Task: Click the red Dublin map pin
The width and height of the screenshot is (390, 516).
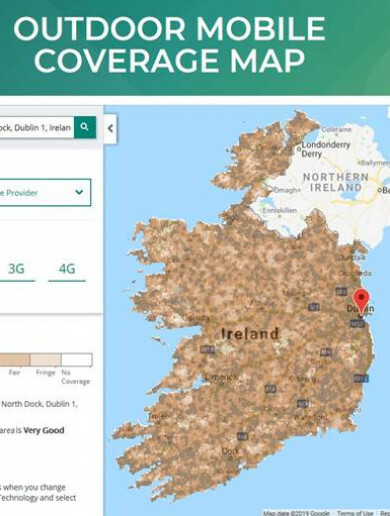Action: click(x=361, y=302)
